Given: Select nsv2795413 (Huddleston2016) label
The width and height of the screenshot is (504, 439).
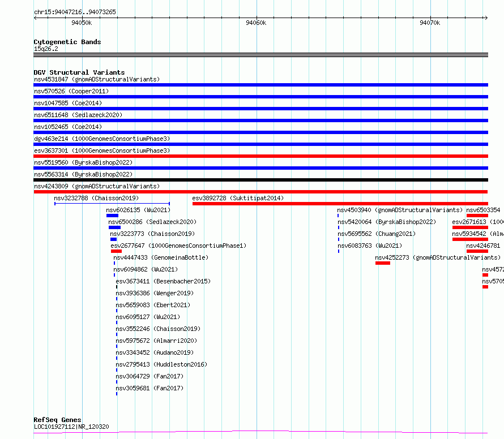Looking at the screenshot, I should pyautogui.click(x=162, y=364).
